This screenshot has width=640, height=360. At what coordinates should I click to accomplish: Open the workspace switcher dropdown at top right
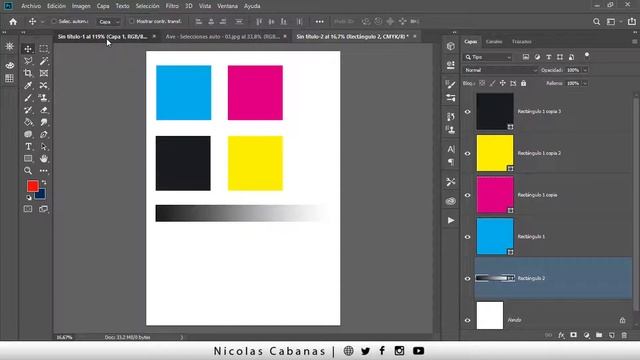tap(613, 22)
